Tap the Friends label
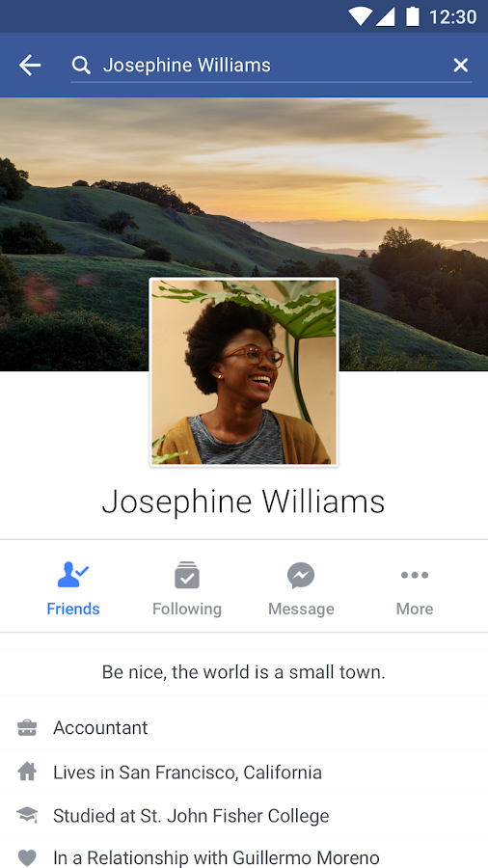The height and width of the screenshot is (868, 488). (x=73, y=609)
